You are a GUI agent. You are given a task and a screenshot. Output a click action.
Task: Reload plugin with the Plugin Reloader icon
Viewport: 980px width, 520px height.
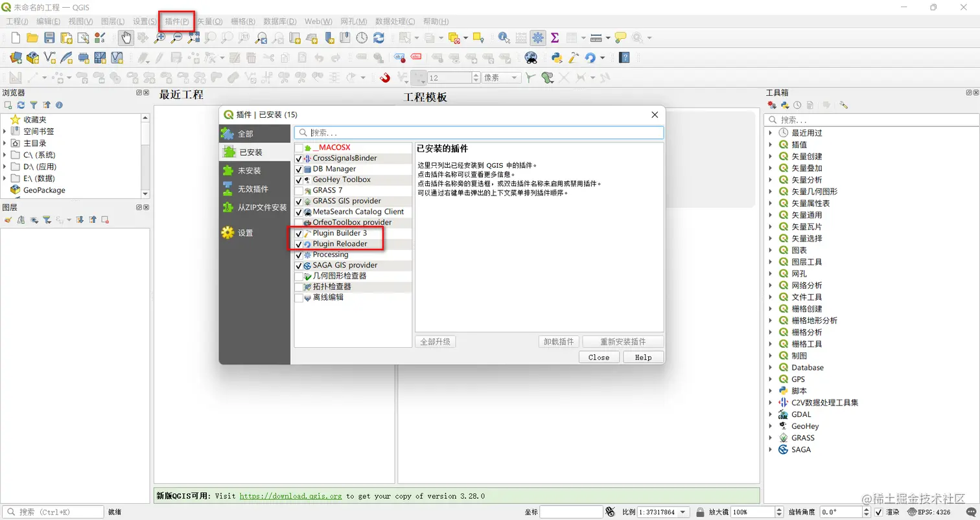590,58
